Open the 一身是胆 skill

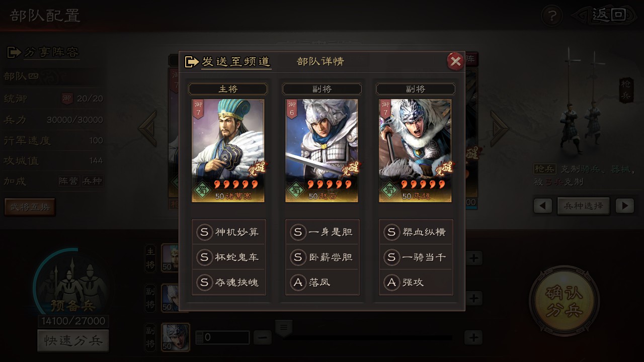323,232
